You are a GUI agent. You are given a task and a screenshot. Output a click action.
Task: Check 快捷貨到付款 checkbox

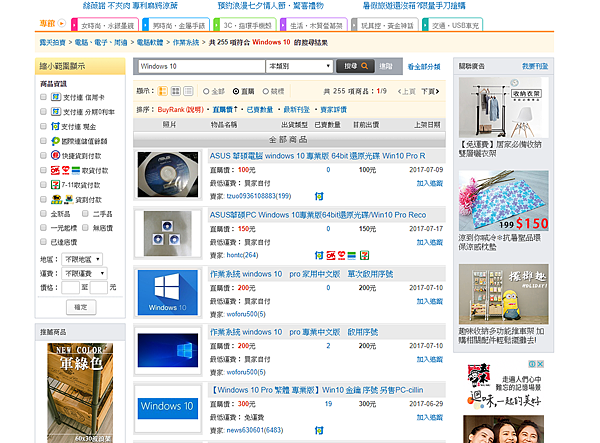point(43,155)
